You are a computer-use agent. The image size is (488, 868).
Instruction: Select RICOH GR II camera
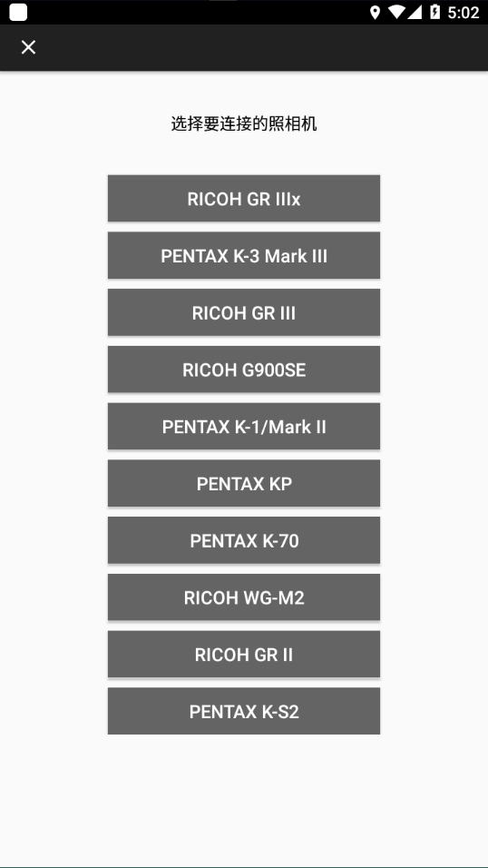(244, 655)
